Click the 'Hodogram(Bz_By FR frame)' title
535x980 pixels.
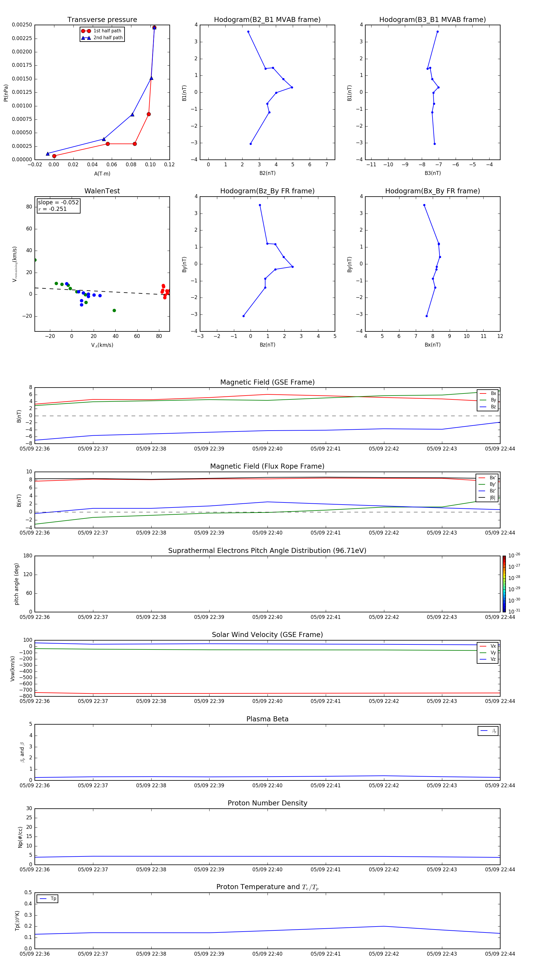click(267, 191)
